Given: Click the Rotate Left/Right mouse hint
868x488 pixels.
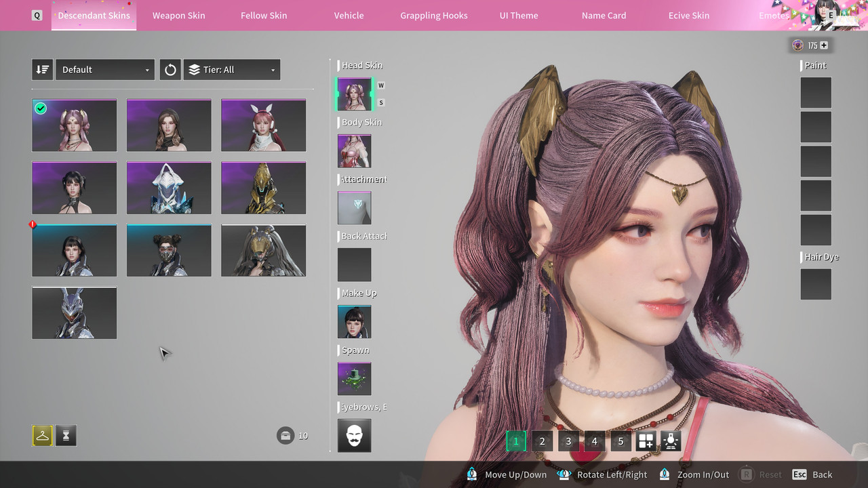Looking at the screenshot, I should coord(601,474).
